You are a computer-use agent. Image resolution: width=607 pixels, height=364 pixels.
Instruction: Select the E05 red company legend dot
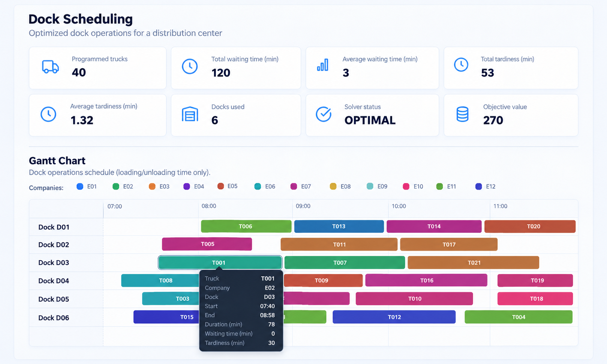(221, 186)
